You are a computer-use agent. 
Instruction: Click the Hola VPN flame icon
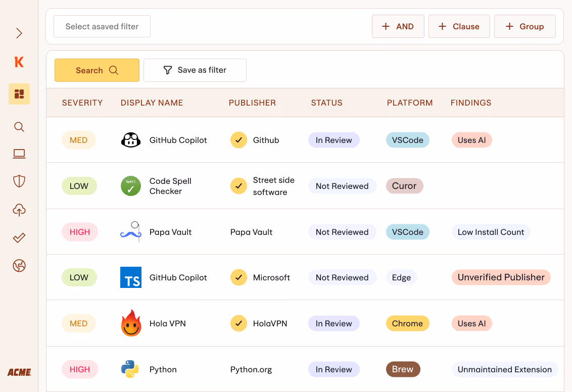131,323
